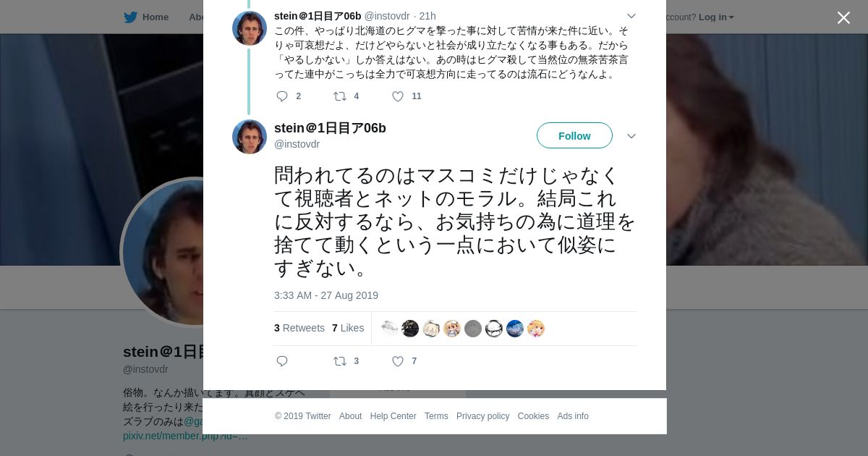868x456 pixels.
Task: Click the 3:33 AM - 27 Aug 2019 timestamp
Action: click(326, 295)
